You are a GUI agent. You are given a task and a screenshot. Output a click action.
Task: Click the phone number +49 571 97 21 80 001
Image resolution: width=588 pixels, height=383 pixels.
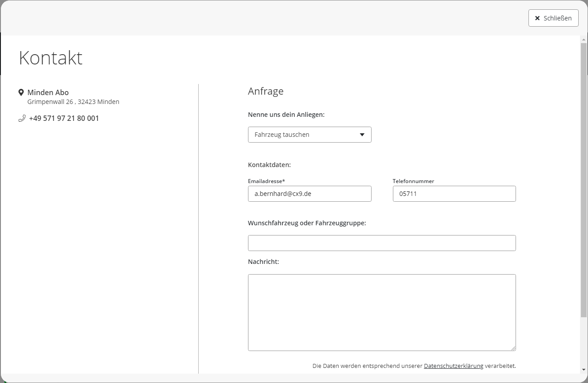click(64, 118)
